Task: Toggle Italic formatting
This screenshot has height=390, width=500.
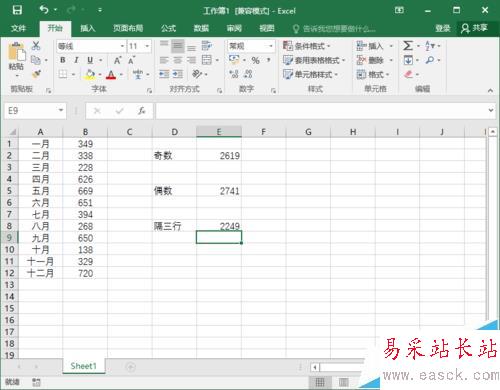Action: pyautogui.click(x=76, y=60)
